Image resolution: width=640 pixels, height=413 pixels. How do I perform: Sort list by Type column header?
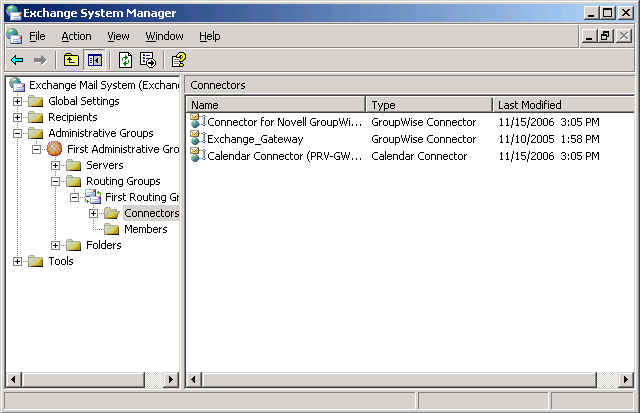(x=429, y=105)
